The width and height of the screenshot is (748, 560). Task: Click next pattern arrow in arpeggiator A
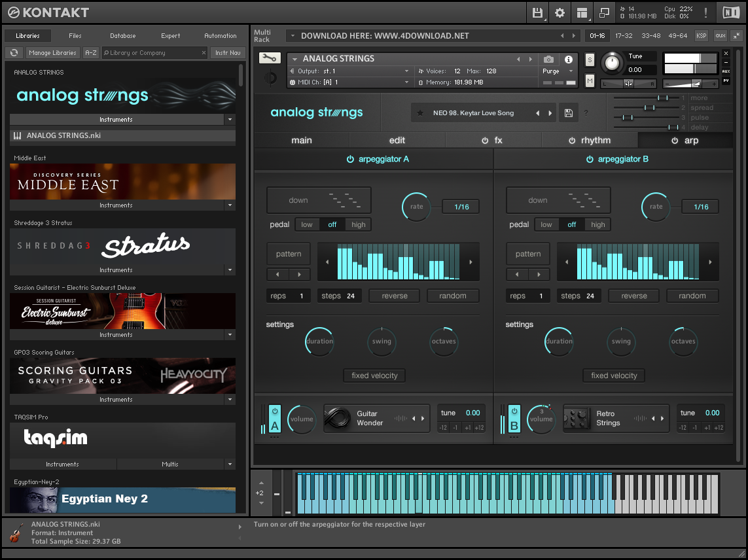click(299, 274)
